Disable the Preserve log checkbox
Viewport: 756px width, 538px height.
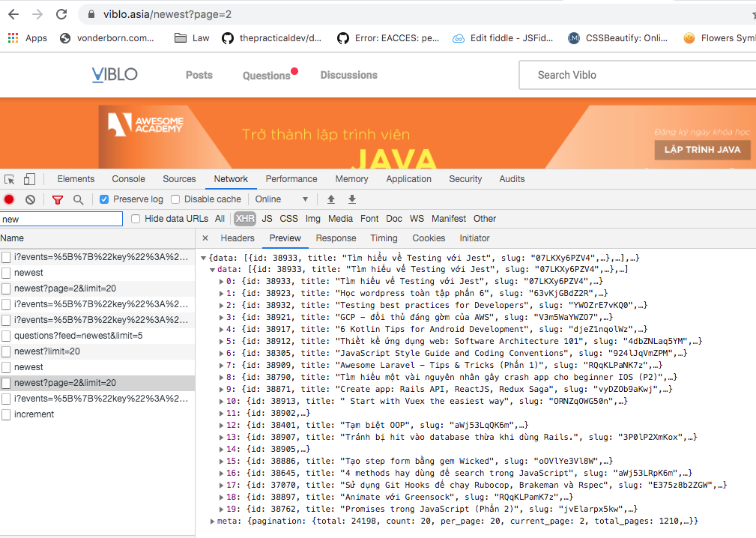click(x=104, y=199)
